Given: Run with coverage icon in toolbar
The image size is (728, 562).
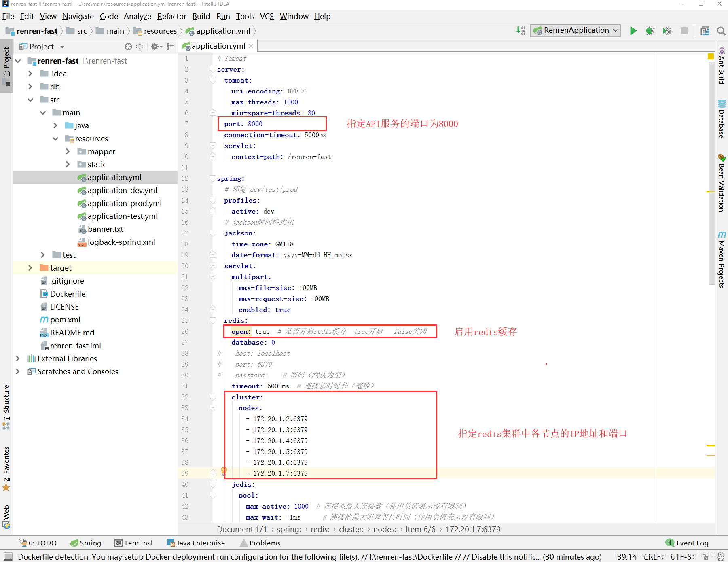Looking at the screenshot, I should [x=667, y=31].
